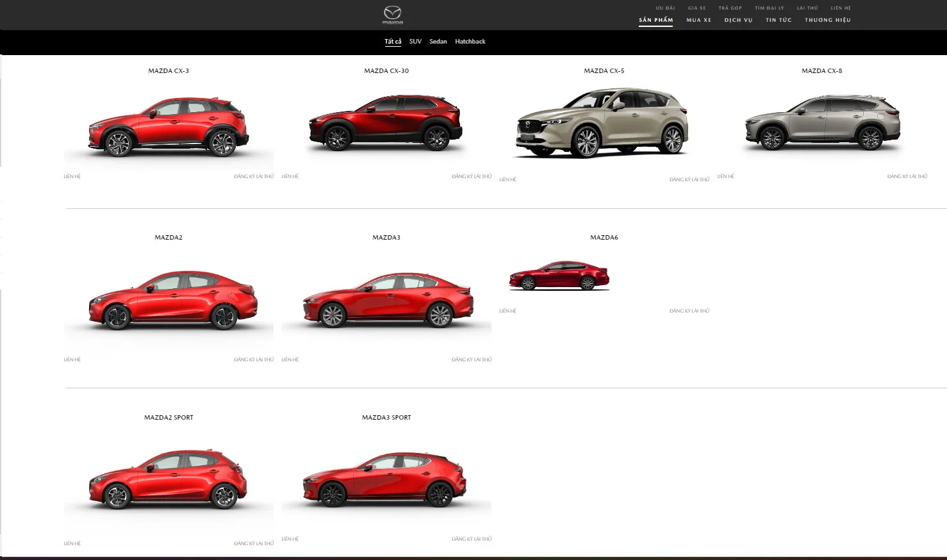The width and height of the screenshot is (947, 560).
Task: Click ĐĂNG KÝ LÁI THỬ under Mazda CX-30
Action: [472, 176]
